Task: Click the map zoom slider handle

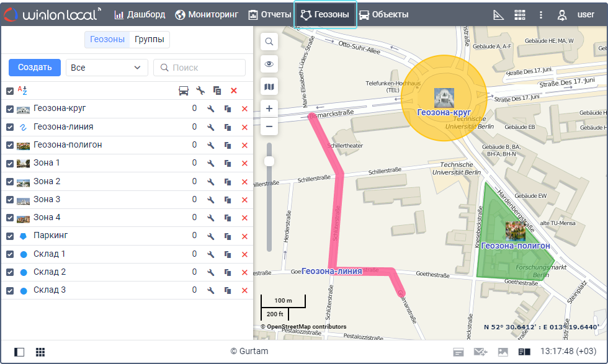Action: tap(269, 161)
